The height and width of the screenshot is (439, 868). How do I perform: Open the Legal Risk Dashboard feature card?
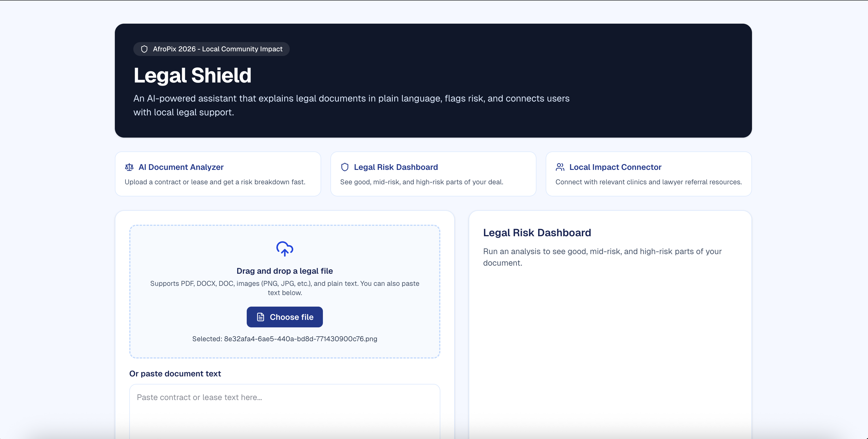[x=433, y=174]
